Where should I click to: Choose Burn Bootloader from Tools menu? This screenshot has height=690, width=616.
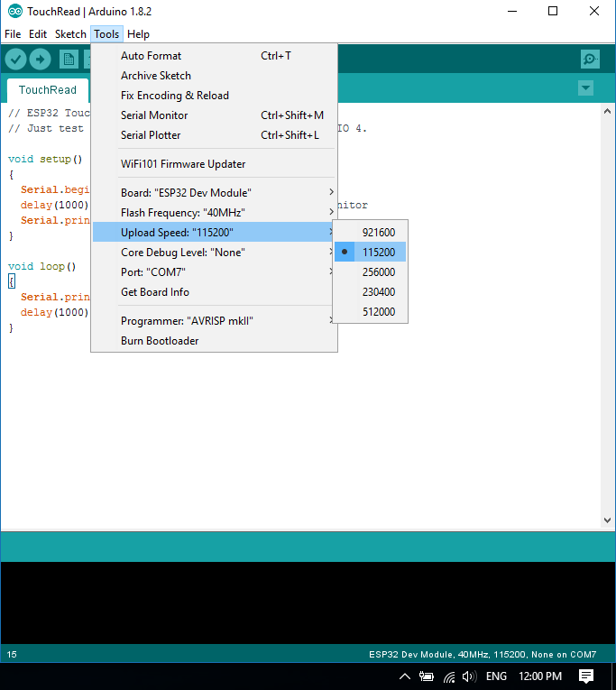pyautogui.click(x=160, y=341)
